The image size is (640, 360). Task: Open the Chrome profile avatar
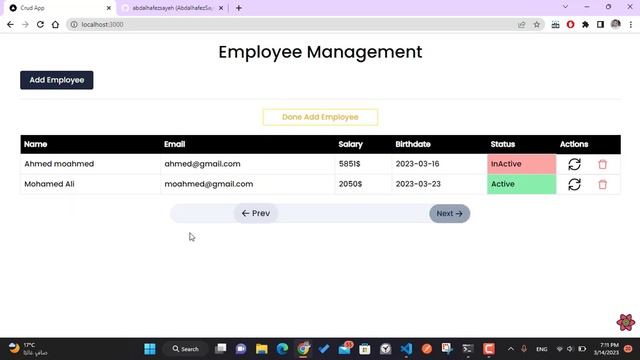[616, 24]
